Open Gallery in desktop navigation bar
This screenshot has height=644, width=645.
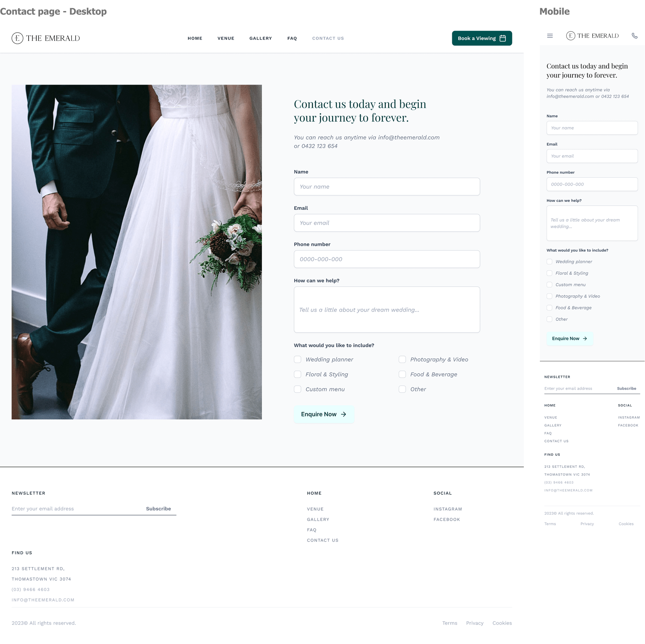[x=261, y=38]
